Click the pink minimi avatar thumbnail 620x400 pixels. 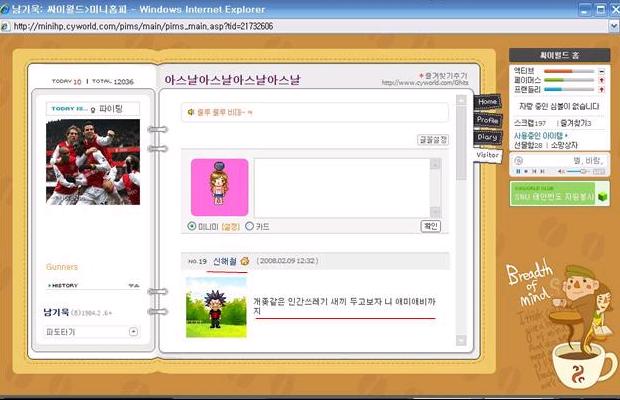pyautogui.click(x=219, y=187)
